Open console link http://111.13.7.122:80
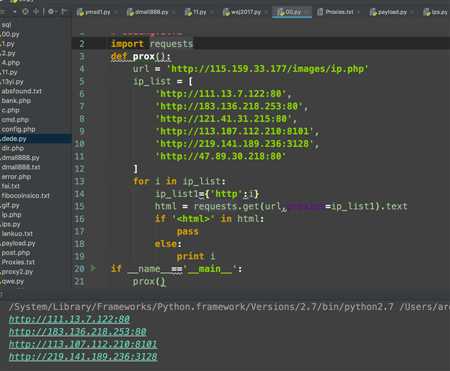 pos(69,319)
